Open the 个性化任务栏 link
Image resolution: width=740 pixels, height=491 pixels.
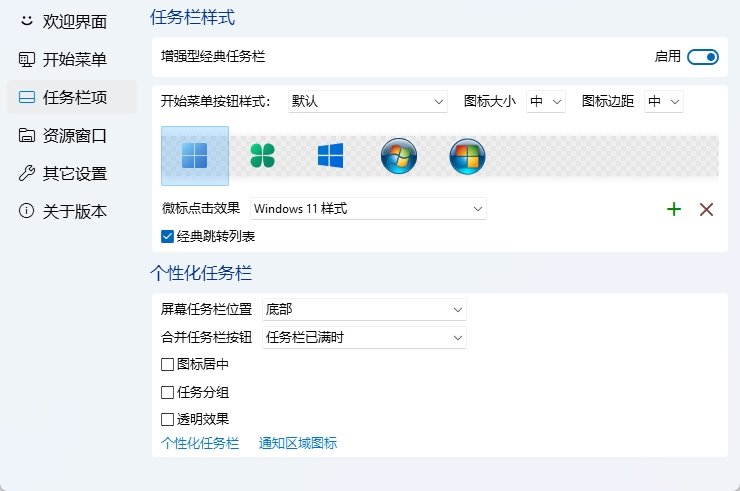(200, 443)
